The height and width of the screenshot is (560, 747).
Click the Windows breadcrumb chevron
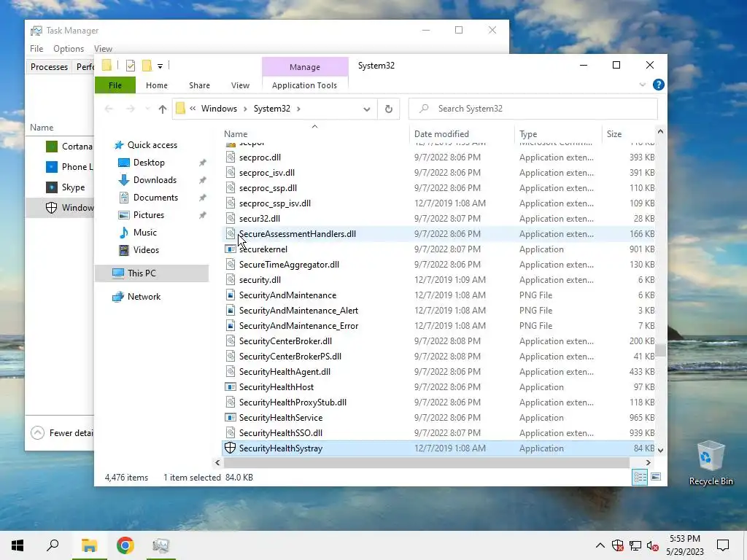click(245, 109)
